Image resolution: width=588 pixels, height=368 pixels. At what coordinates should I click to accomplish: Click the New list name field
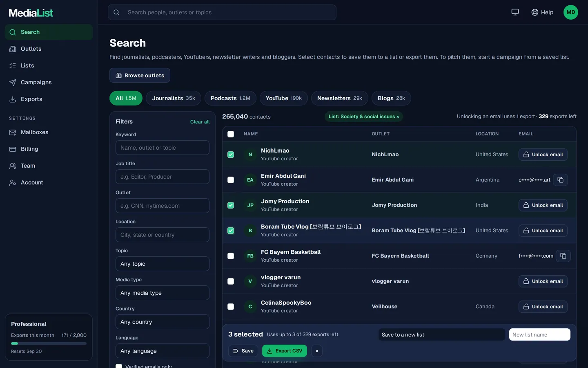point(540,334)
